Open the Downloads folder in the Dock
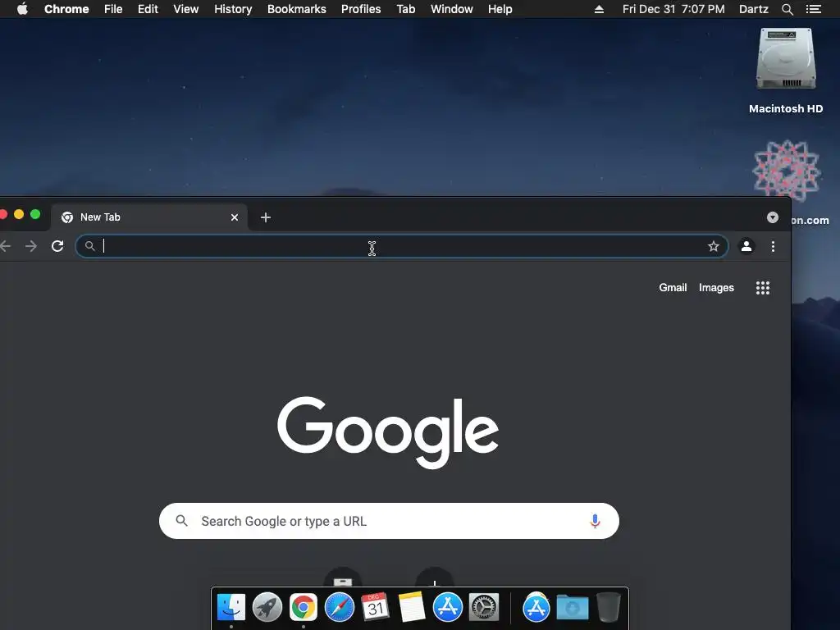This screenshot has width=840, height=630. (x=572, y=607)
